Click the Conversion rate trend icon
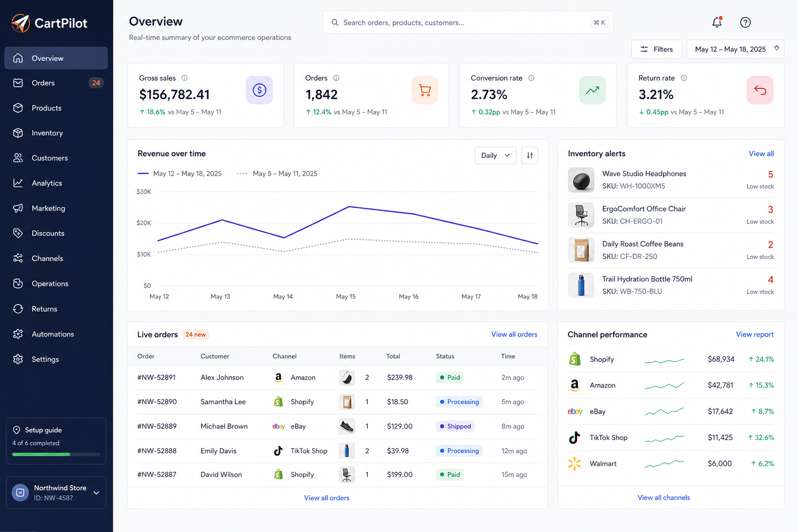 [x=592, y=90]
